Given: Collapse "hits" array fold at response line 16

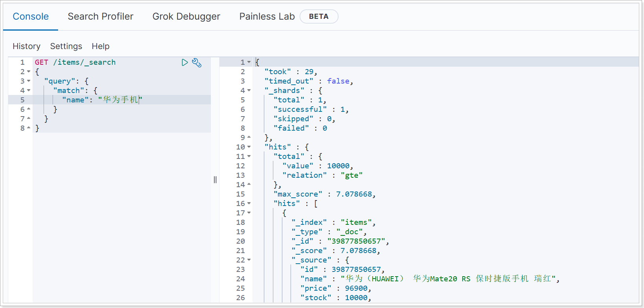Looking at the screenshot, I should (x=249, y=204).
